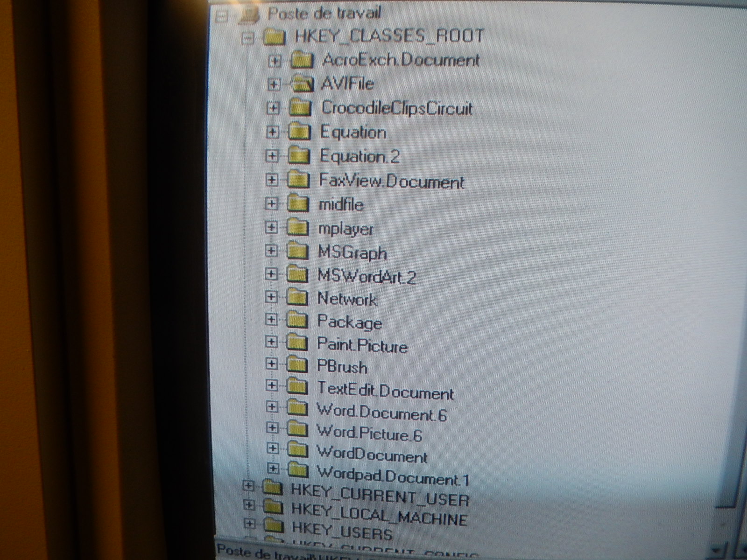Select the HKEY_CLASSES_ROOT label
747x560 pixels.
coord(389,36)
